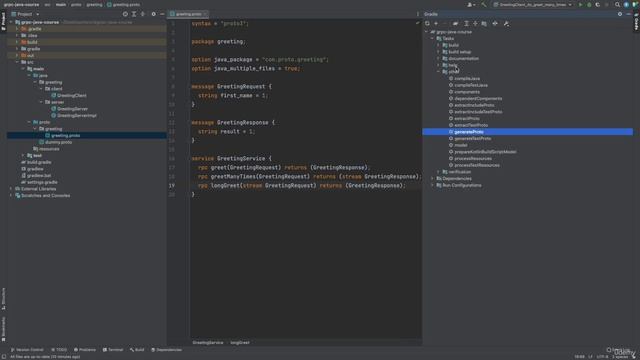Open Dependencies tool window
This screenshot has height=360, width=640.
pyautogui.click(x=167, y=350)
